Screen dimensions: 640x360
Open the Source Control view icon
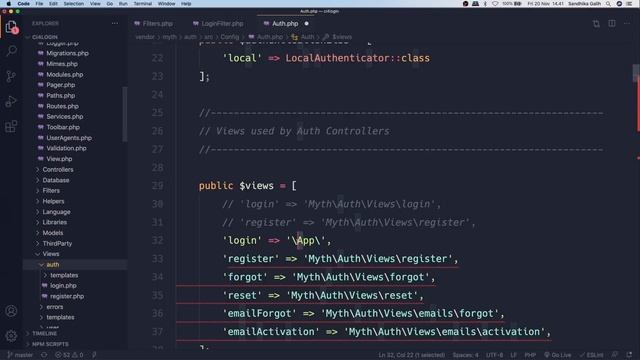coord(11,76)
